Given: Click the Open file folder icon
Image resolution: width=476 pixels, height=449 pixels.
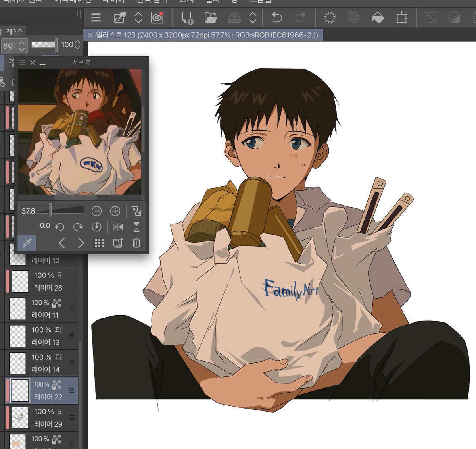Looking at the screenshot, I should [211, 17].
